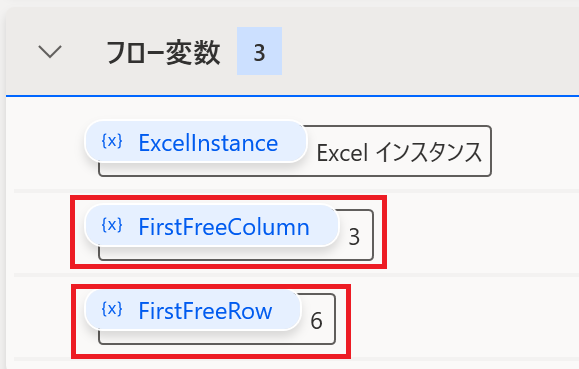Click the Excel インスタンス value text

point(399,153)
